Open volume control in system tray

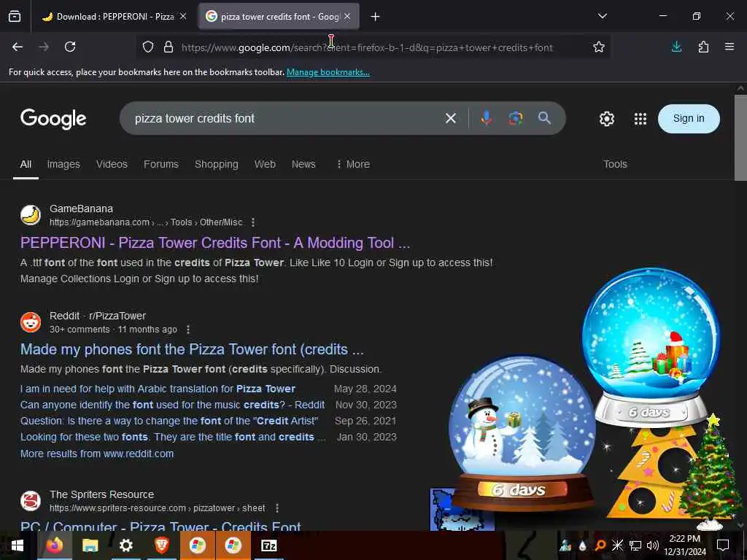click(653, 545)
